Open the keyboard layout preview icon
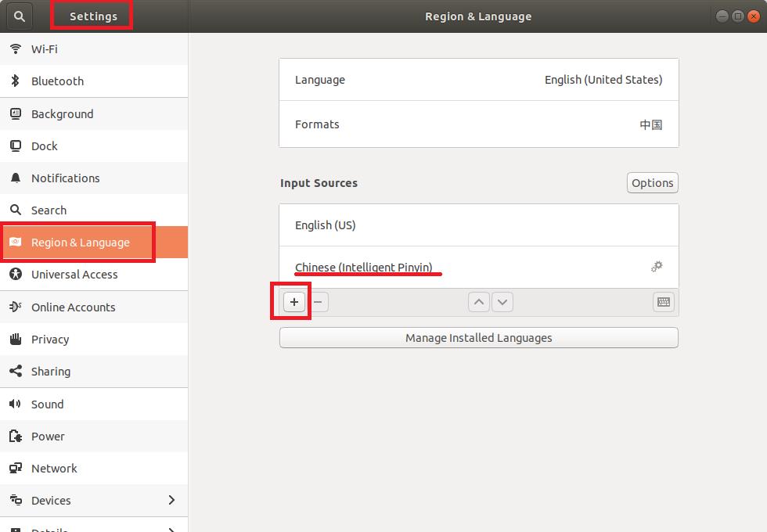The height and width of the screenshot is (532, 767). [x=663, y=302]
